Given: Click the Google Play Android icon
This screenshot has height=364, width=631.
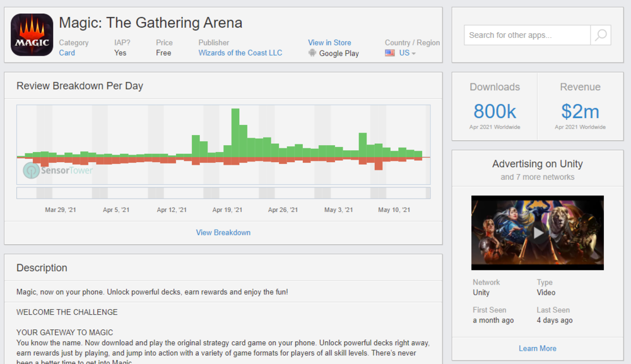Looking at the screenshot, I should coord(312,53).
